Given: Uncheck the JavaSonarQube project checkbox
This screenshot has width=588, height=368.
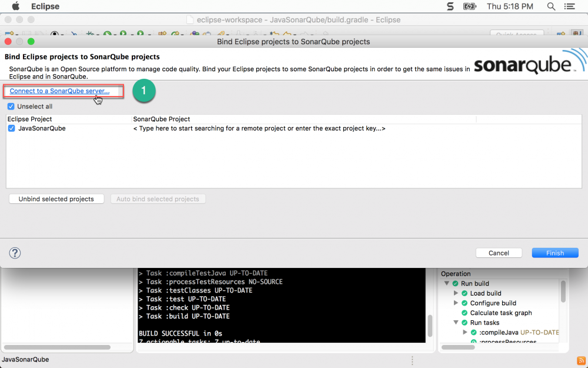Looking at the screenshot, I should pos(12,128).
